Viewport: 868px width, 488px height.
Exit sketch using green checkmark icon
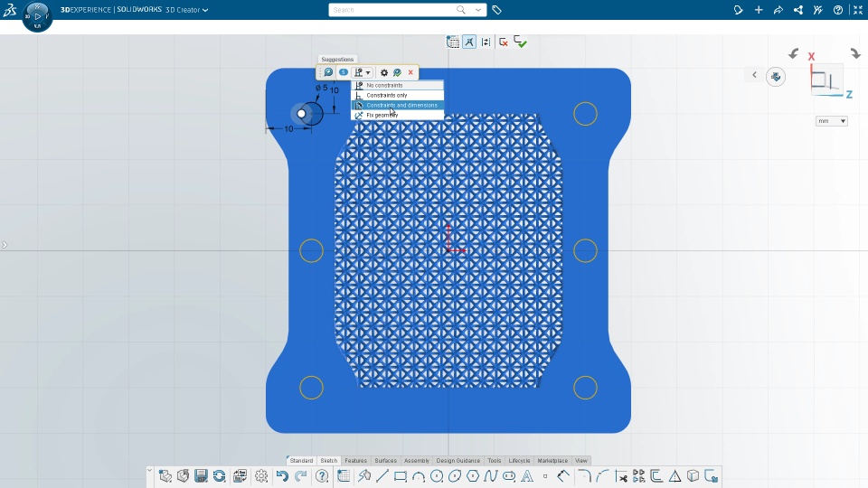pyautogui.click(x=520, y=42)
